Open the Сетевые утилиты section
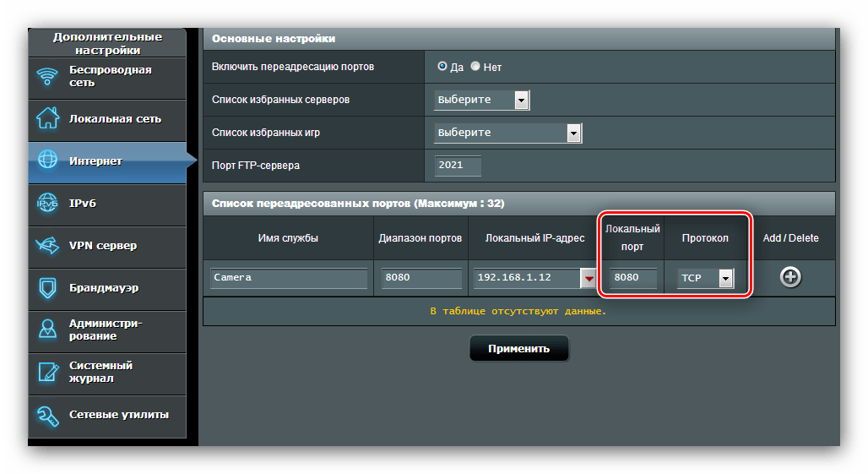Viewport: 868px width, 474px height. (x=107, y=417)
